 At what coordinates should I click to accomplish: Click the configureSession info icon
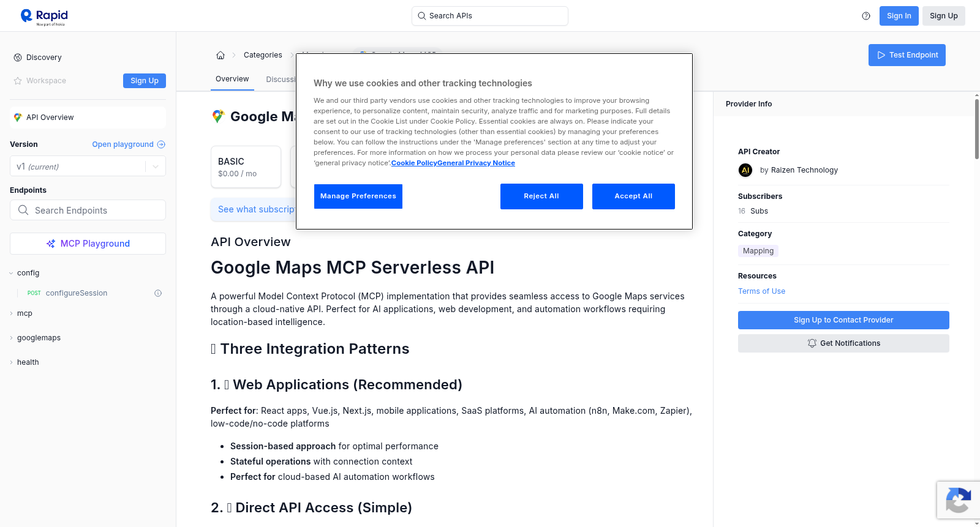click(158, 293)
